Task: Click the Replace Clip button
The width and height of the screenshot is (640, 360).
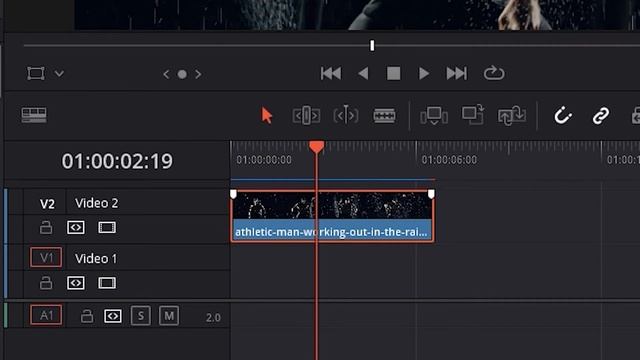Action: [511, 116]
